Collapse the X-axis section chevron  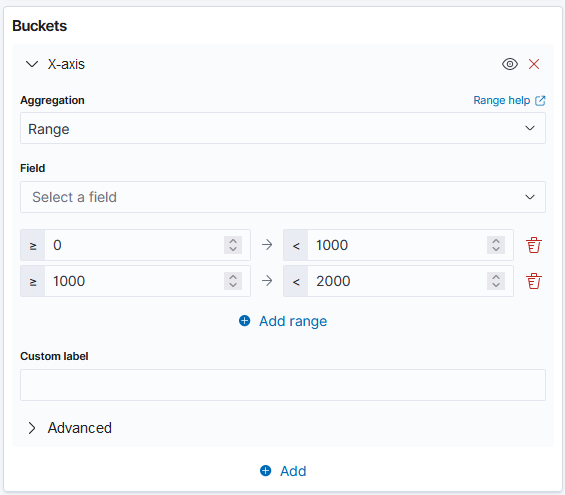pyautogui.click(x=32, y=64)
